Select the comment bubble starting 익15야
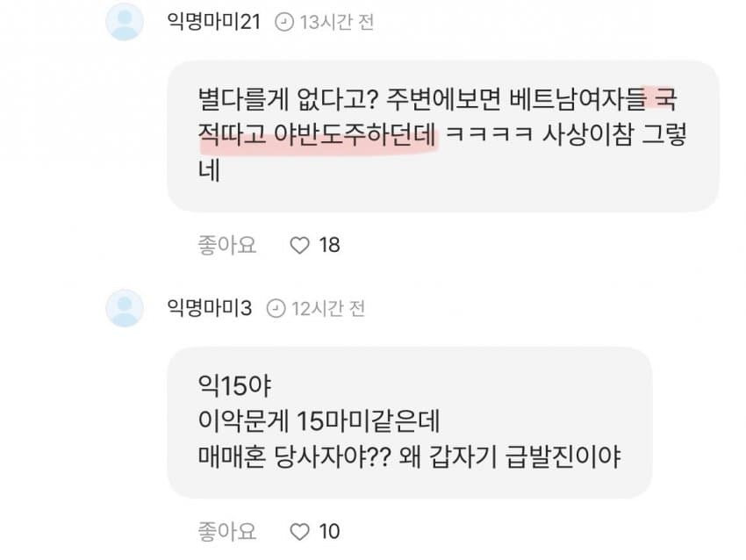 (x=410, y=423)
